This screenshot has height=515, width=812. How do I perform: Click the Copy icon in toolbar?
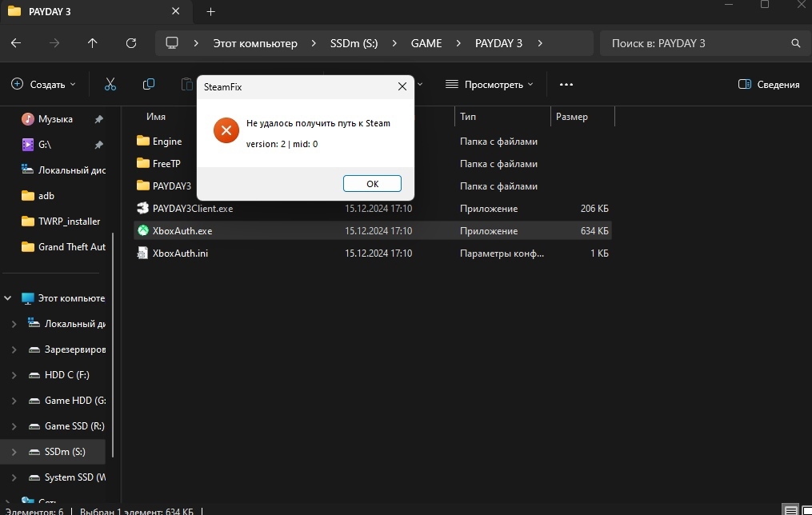(149, 84)
